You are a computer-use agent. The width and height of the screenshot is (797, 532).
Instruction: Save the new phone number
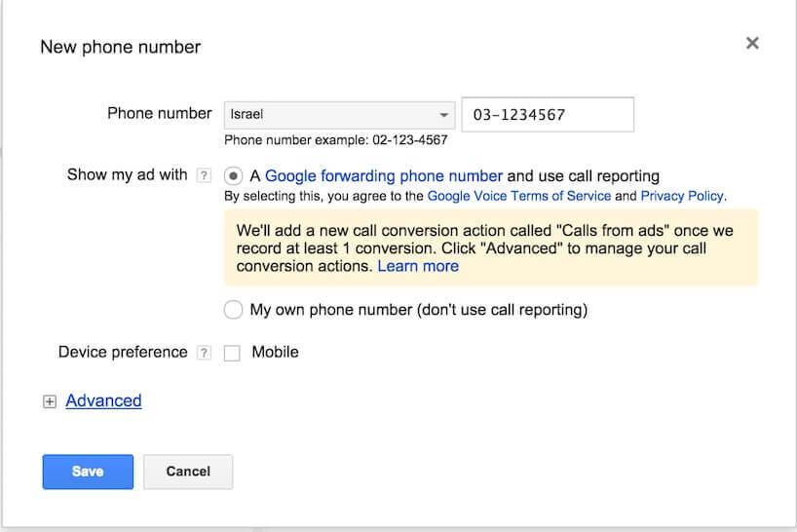(x=88, y=472)
